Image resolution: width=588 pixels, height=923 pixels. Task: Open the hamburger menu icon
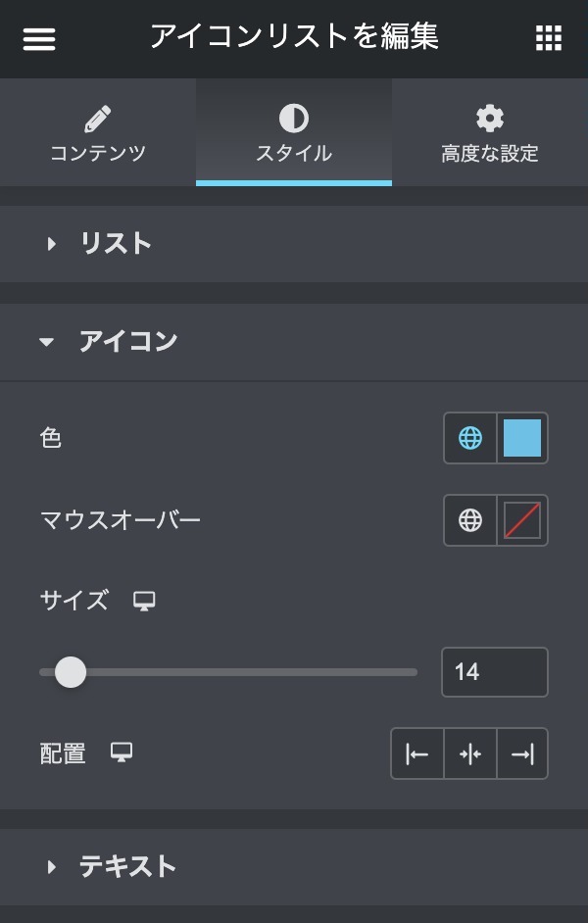point(39,38)
